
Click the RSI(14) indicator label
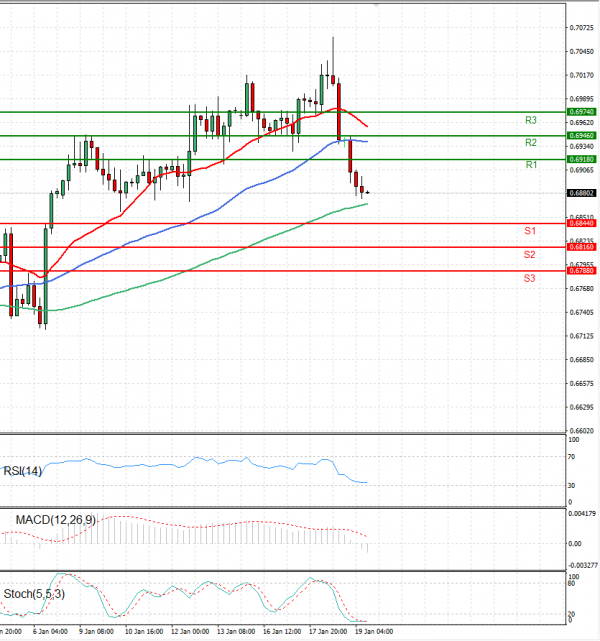point(22,471)
